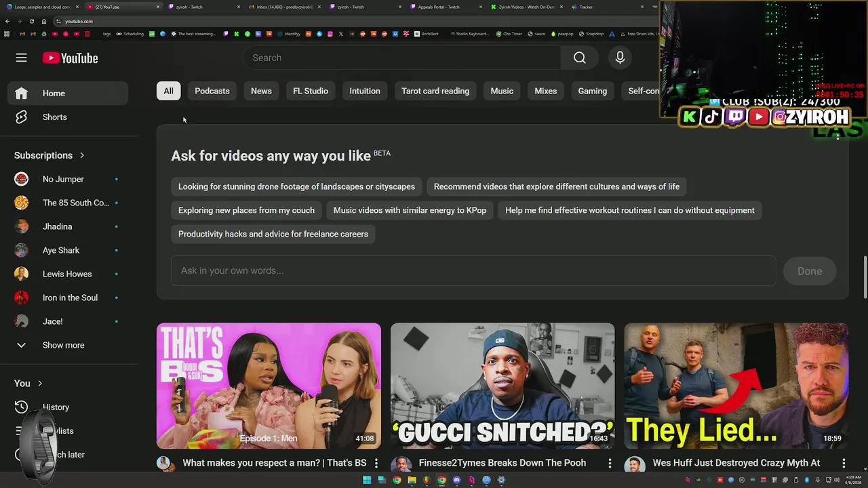Viewport: 868px width, 488px height.
Task: Open Shorts from the sidebar icon
Action: [22, 117]
